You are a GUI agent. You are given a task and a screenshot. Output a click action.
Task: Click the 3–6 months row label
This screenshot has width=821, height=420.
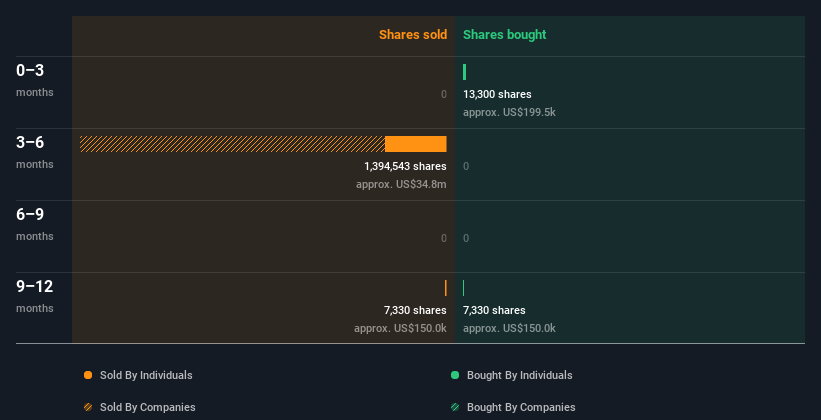(35, 152)
